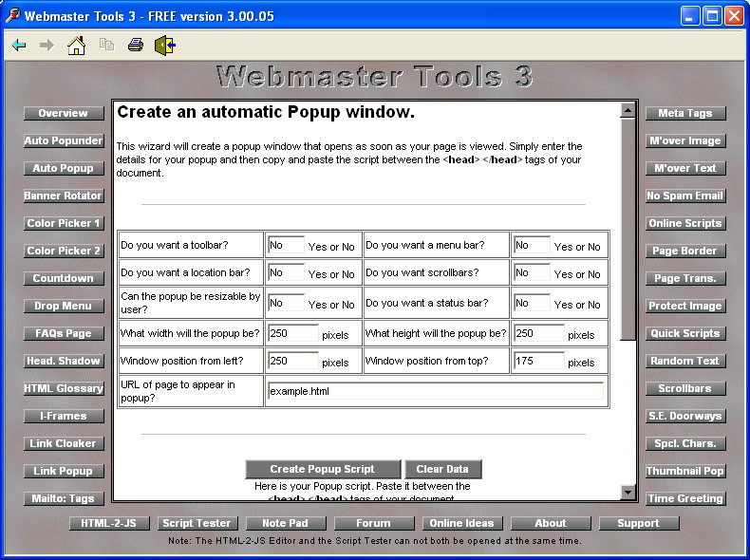This screenshot has width=750, height=560.
Task: Click the exit door icon
Action: coord(165,46)
